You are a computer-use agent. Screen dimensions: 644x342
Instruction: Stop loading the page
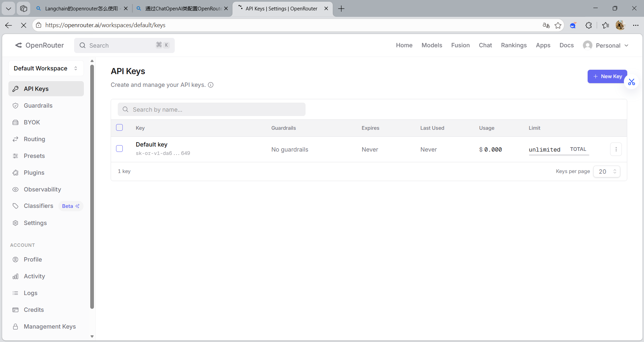point(23,25)
